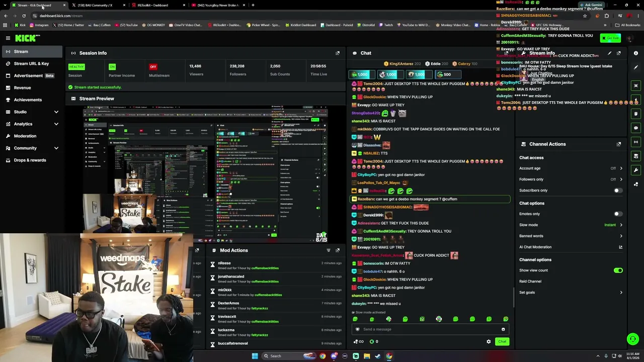
Task: Open cuffemsbacktitties link under nReese
Action: tap(265, 268)
